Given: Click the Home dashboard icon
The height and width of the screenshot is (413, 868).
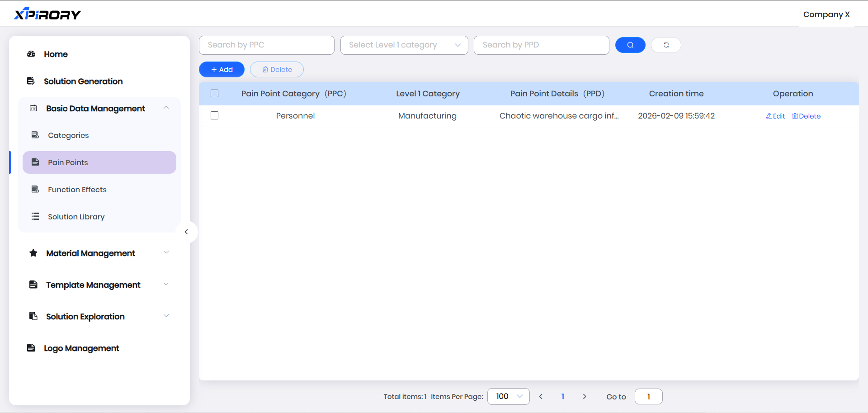Looking at the screenshot, I should 31,54.
